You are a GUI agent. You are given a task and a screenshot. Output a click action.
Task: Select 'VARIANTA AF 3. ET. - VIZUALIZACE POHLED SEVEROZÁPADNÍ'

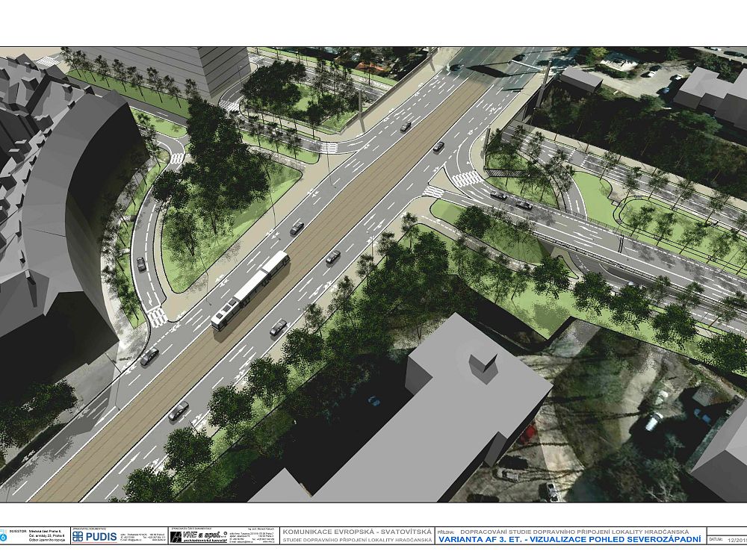click(x=570, y=540)
